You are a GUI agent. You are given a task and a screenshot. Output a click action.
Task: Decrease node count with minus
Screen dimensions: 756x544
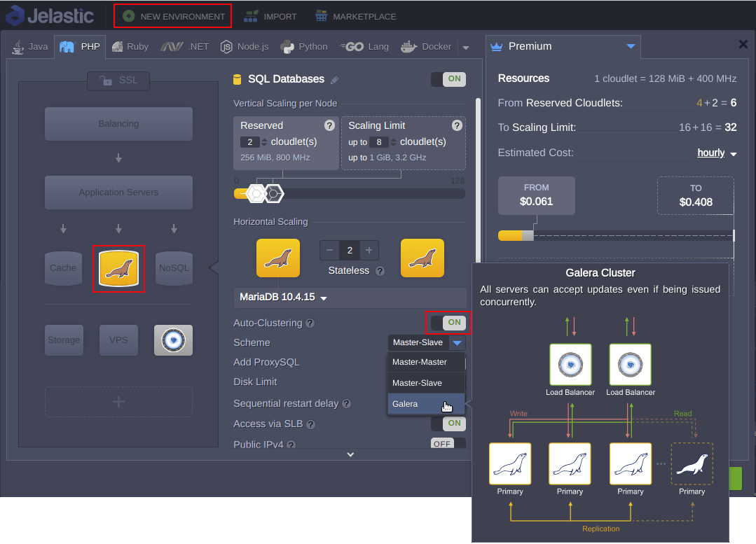click(330, 250)
